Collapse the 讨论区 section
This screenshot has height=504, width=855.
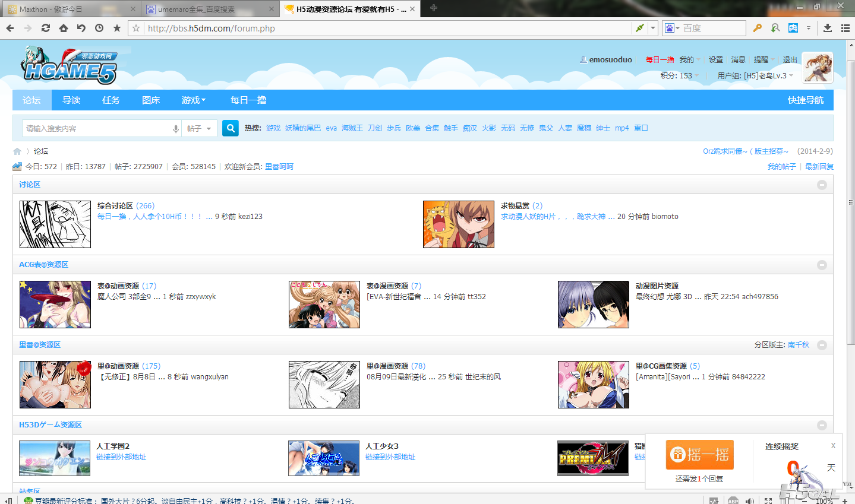(x=822, y=185)
